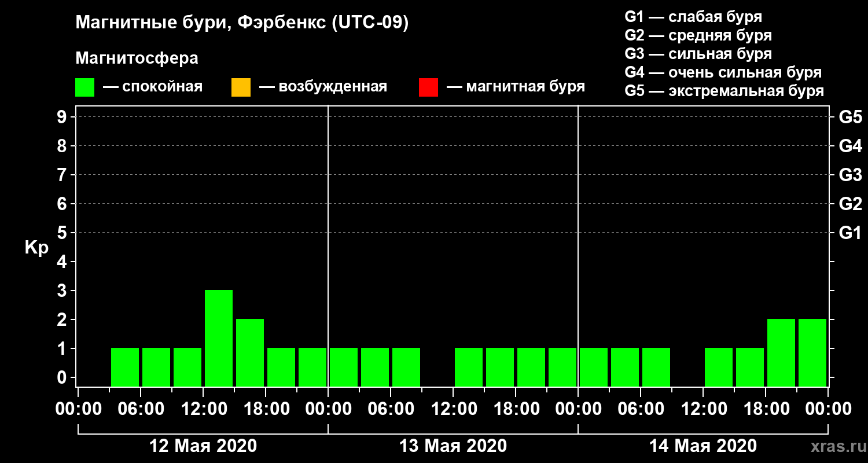Image resolution: width=868 pixels, height=463 pixels.
Task: Click the 'G2' mark on the right axis
Action: pyautogui.click(x=850, y=204)
